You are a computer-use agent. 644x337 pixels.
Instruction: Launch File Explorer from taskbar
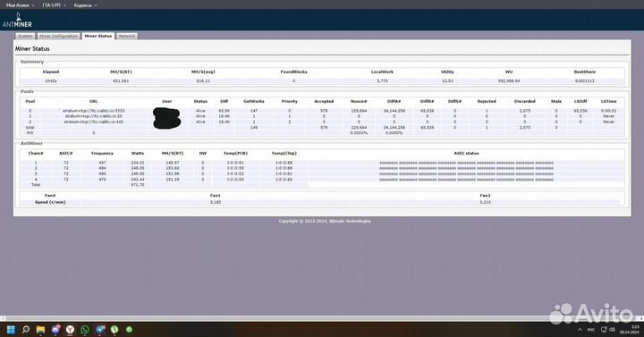coord(40,330)
